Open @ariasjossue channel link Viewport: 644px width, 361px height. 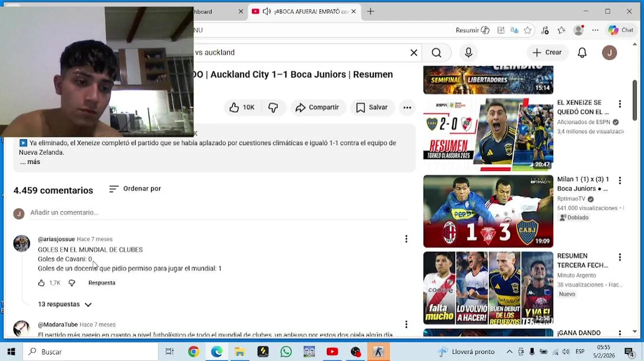pos(56,239)
